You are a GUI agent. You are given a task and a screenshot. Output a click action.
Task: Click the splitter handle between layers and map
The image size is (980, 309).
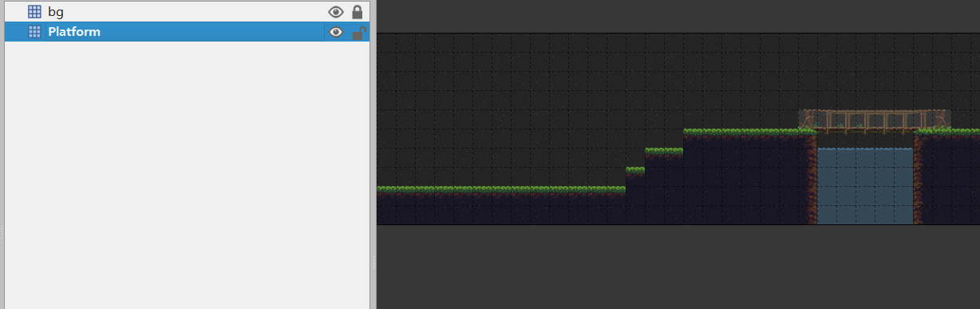coord(373,262)
